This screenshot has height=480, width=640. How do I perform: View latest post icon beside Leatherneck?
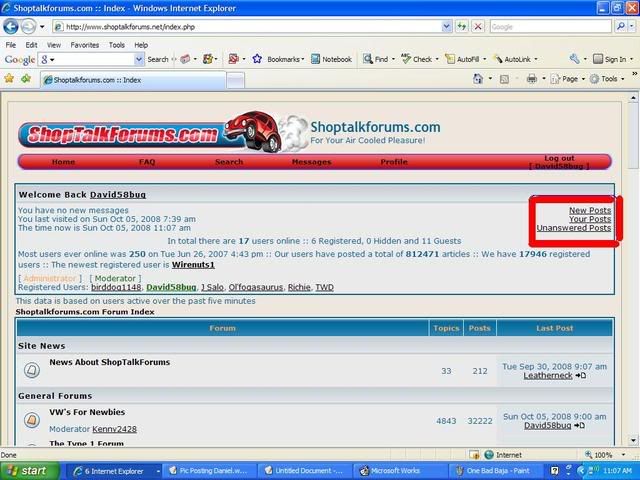(581, 376)
